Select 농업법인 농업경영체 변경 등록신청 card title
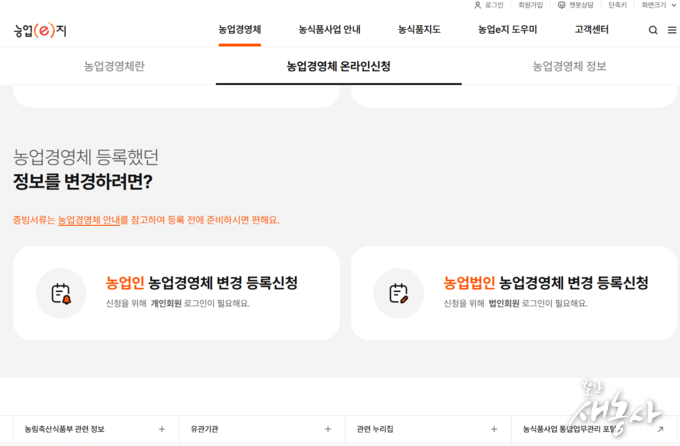This screenshot has width=680, height=446. pyautogui.click(x=546, y=283)
